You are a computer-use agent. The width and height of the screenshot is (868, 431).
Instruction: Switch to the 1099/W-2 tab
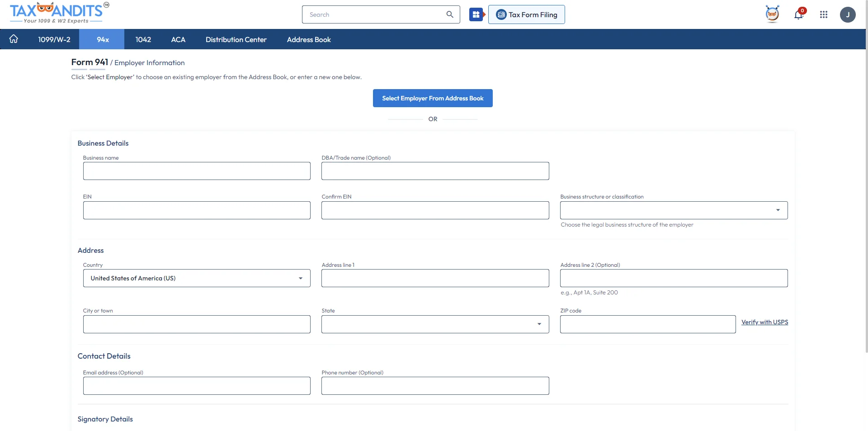click(x=54, y=39)
